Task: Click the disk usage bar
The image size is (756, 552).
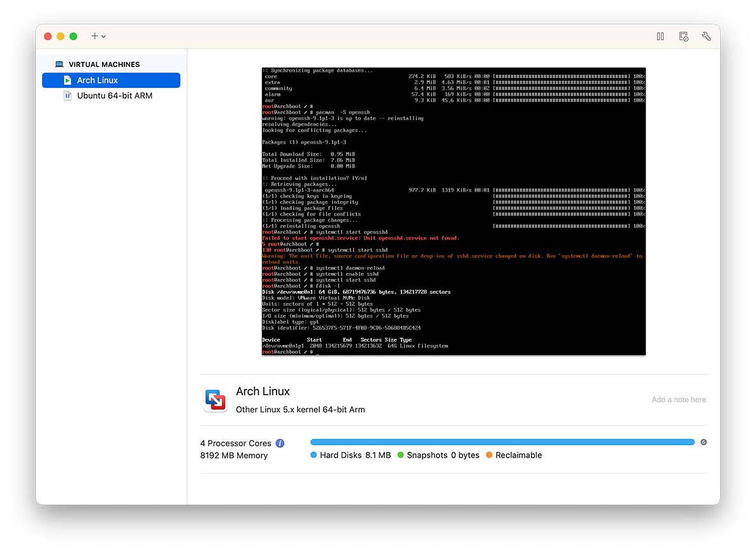Action: tap(502, 442)
